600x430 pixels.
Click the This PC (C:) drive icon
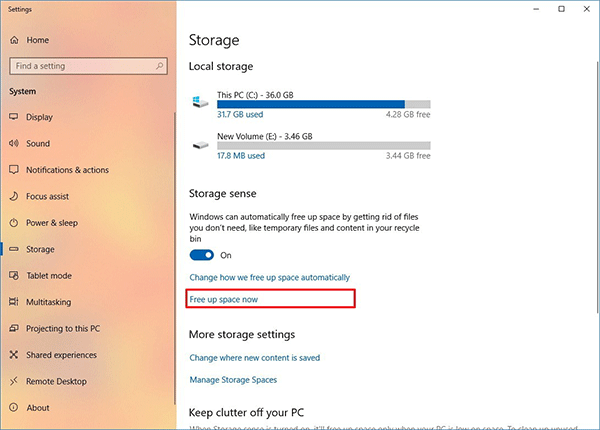pyautogui.click(x=200, y=102)
